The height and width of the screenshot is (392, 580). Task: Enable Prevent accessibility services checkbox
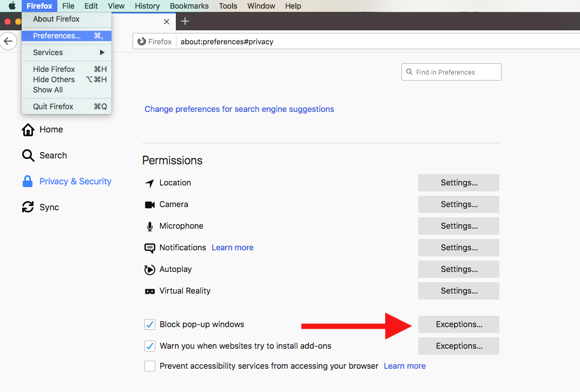[150, 366]
